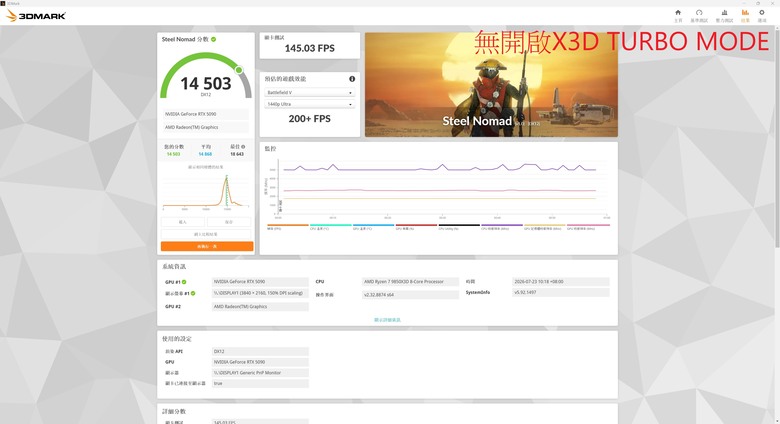This screenshot has height=424, width=780.
Task: Open the Options gear icon
Action: (x=762, y=15)
